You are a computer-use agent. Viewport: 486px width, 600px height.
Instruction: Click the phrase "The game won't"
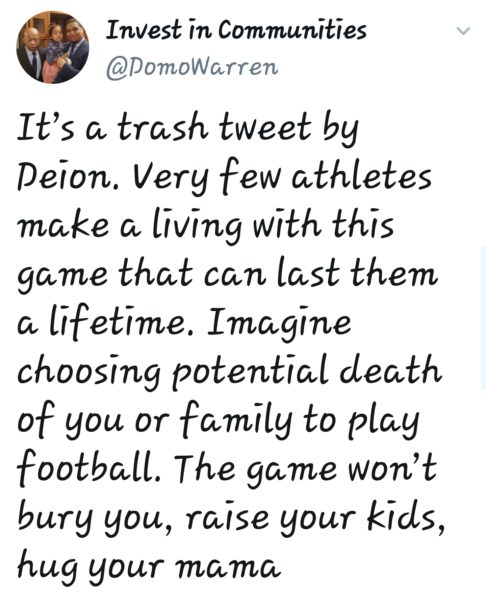click(305, 467)
